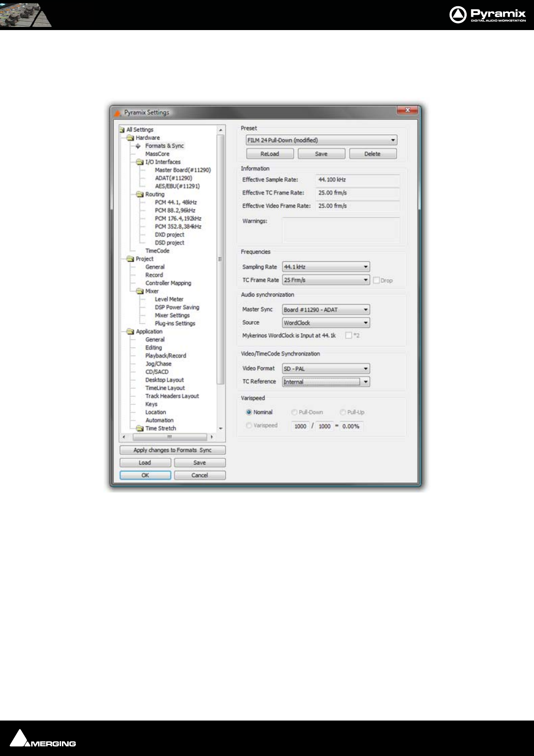Screen dimensions: 534x756
Task: Select the Nominal varispeed option
Action: click(249, 412)
